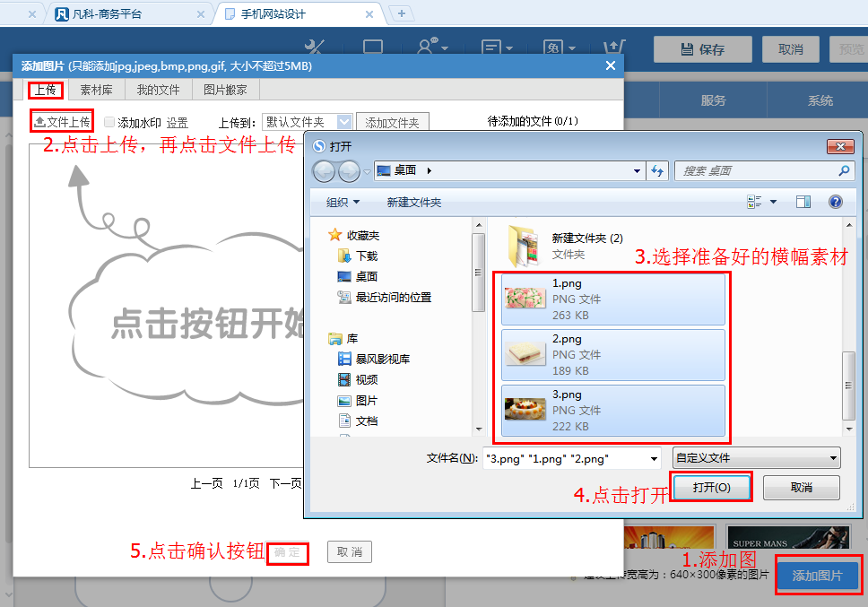The image size is (868, 607).
Task: Open the view options dropdown arrow
Action: point(773,202)
